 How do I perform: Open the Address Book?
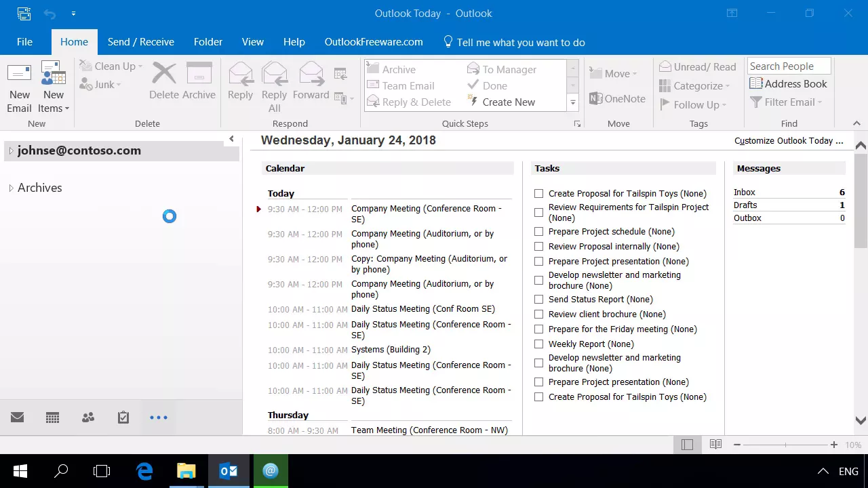[x=788, y=84]
